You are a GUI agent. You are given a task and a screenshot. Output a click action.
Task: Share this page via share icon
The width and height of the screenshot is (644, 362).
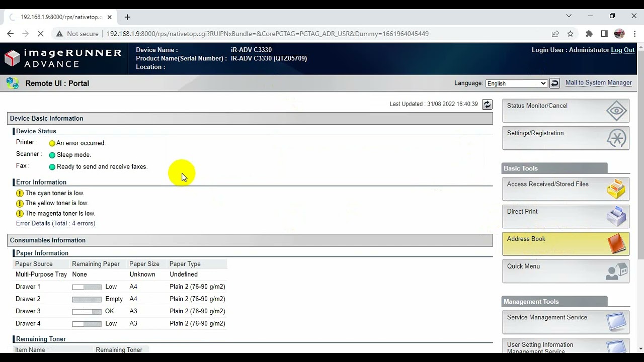pyautogui.click(x=555, y=34)
